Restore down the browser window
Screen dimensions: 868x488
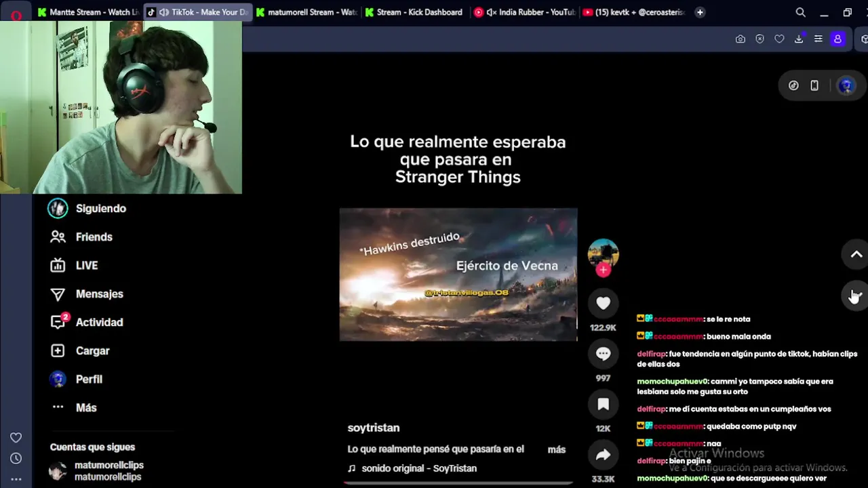[847, 12]
